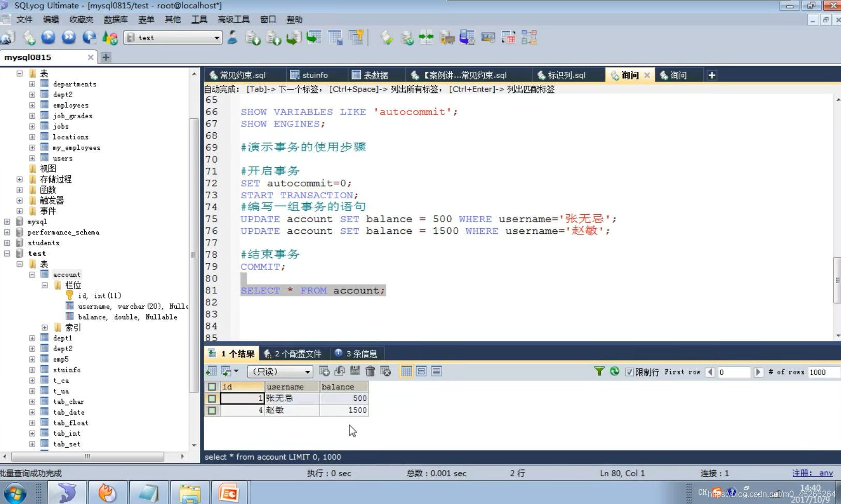The image size is (841, 504).
Task: Click the editor vertical scrollbar thumb
Action: [837, 280]
